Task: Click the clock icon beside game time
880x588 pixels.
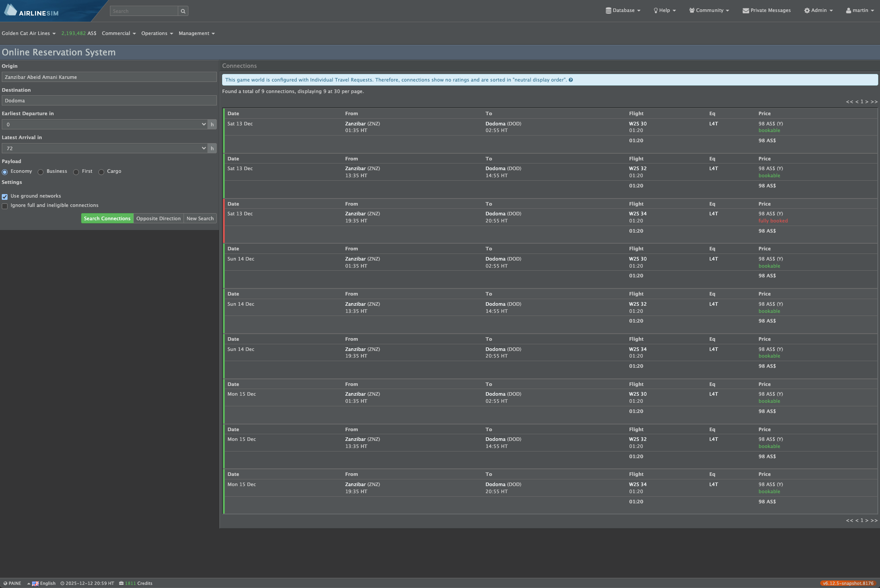Action: 63,584
